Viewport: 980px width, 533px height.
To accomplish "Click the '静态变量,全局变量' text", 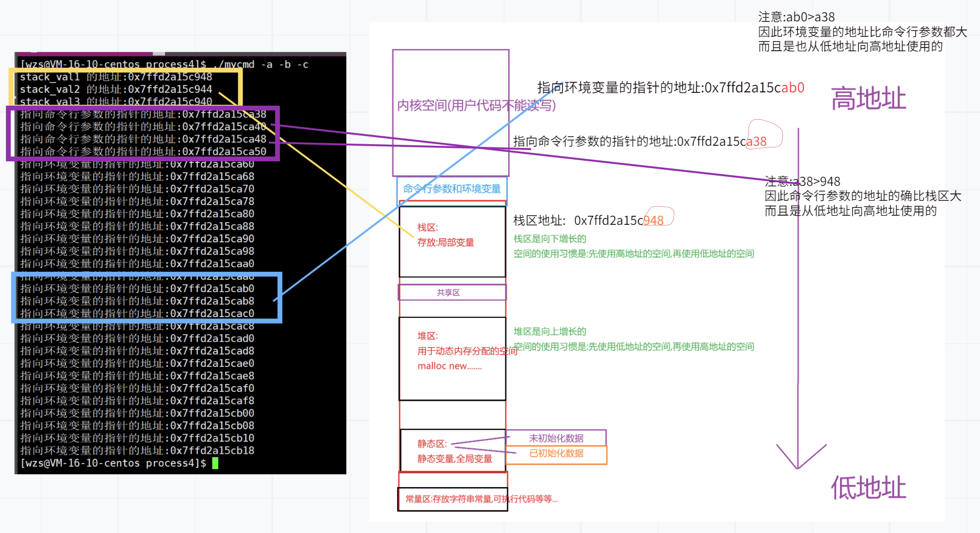I will click(455, 459).
